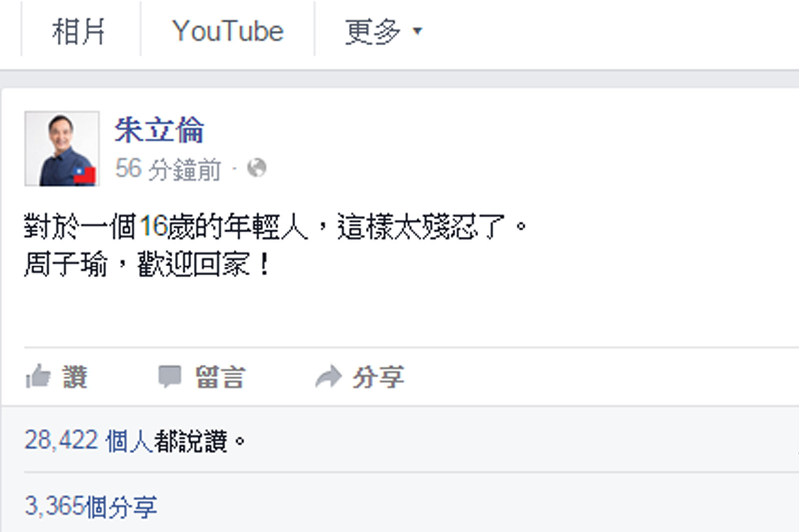
Task: Switch to the 相片 tab
Action: (x=78, y=31)
